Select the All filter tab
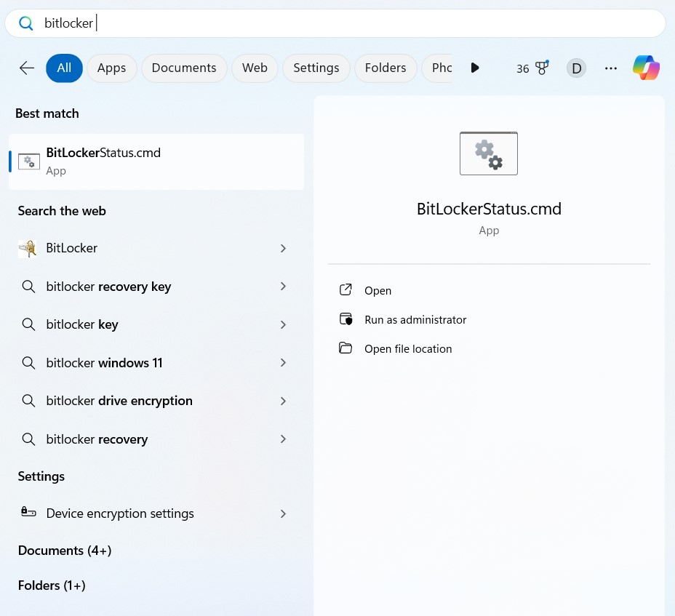675x616 pixels. [64, 68]
